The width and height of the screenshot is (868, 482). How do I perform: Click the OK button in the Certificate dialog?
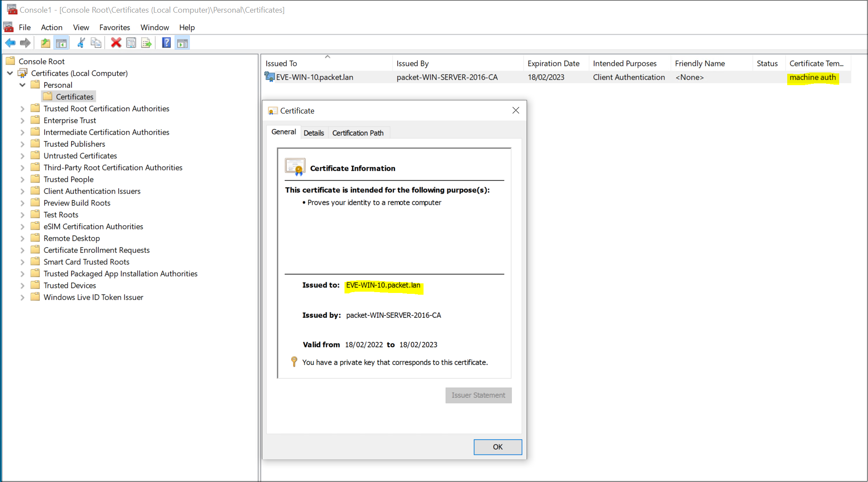[x=497, y=447]
